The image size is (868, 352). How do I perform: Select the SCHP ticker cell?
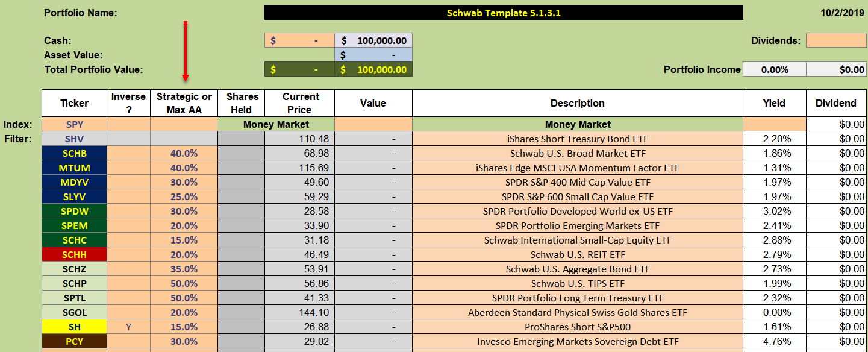tap(75, 283)
